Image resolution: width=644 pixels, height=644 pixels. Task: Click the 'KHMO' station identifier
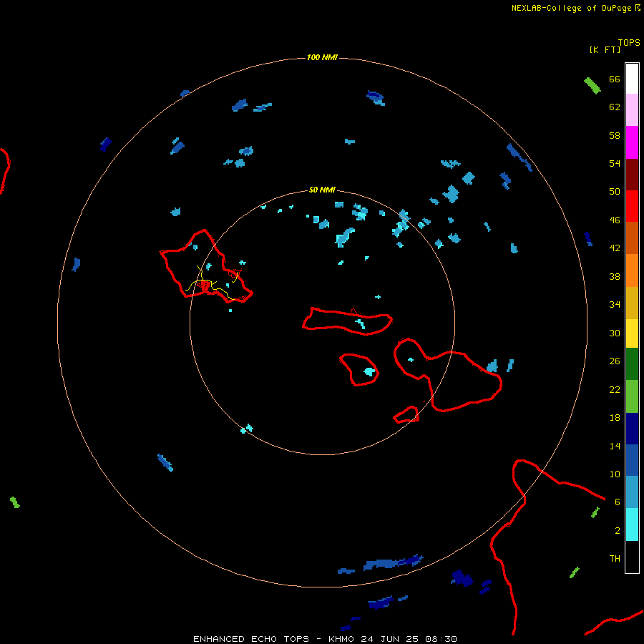(x=341, y=639)
